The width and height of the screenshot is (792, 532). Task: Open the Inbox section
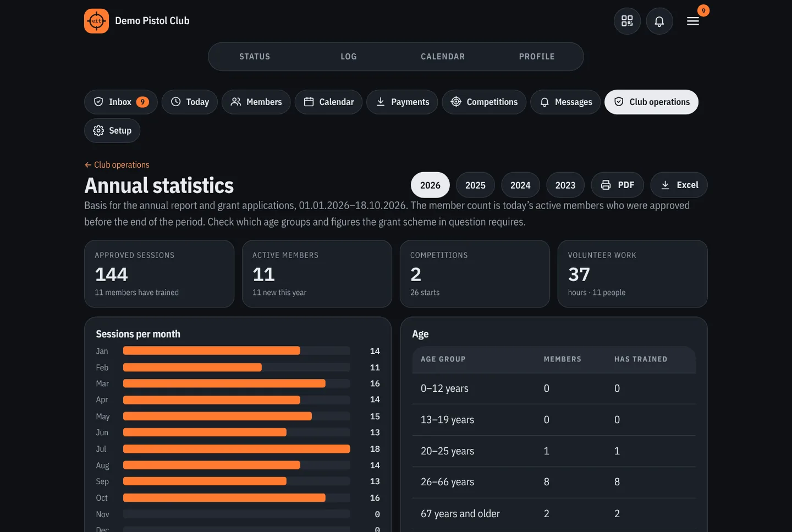point(121,102)
